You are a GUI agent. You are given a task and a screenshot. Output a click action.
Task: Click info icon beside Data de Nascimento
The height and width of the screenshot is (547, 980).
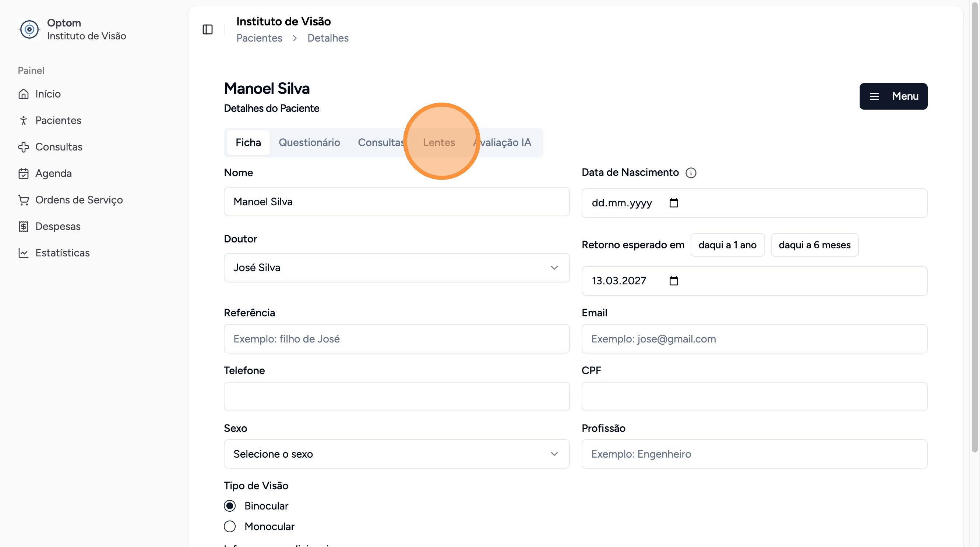point(691,173)
